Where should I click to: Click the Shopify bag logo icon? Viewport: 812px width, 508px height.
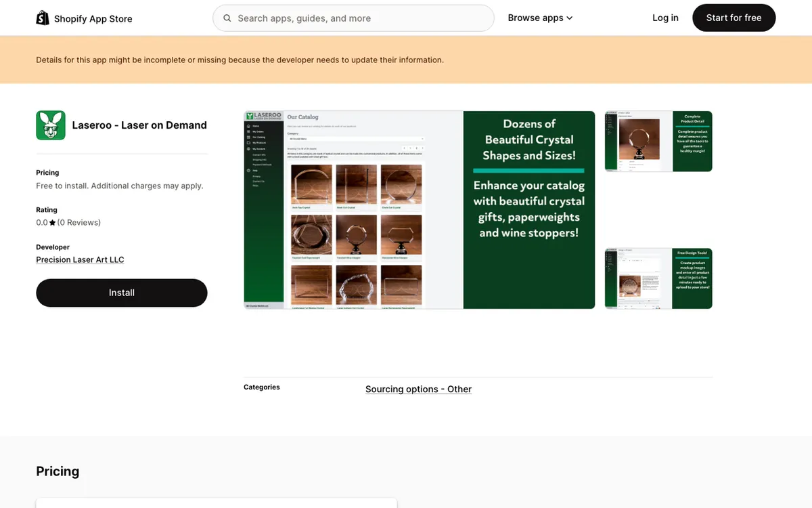(43, 18)
